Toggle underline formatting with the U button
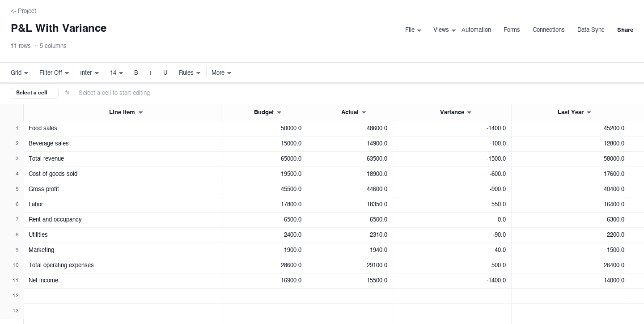The height and width of the screenshot is (324, 644). [x=165, y=72]
